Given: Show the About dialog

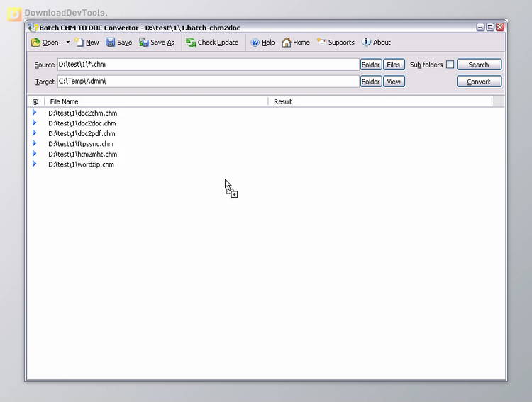Looking at the screenshot, I should click(376, 43).
